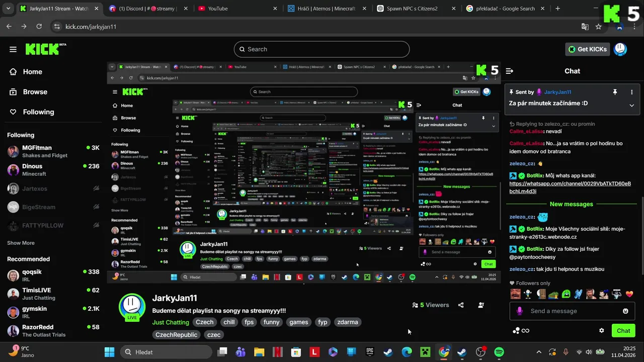Open Netflix from taskbar

[277, 352]
